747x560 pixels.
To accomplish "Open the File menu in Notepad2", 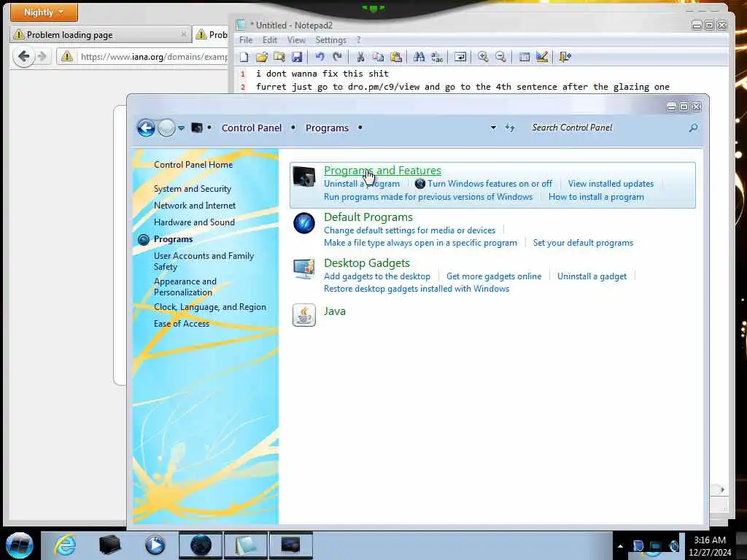I will coord(246,40).
